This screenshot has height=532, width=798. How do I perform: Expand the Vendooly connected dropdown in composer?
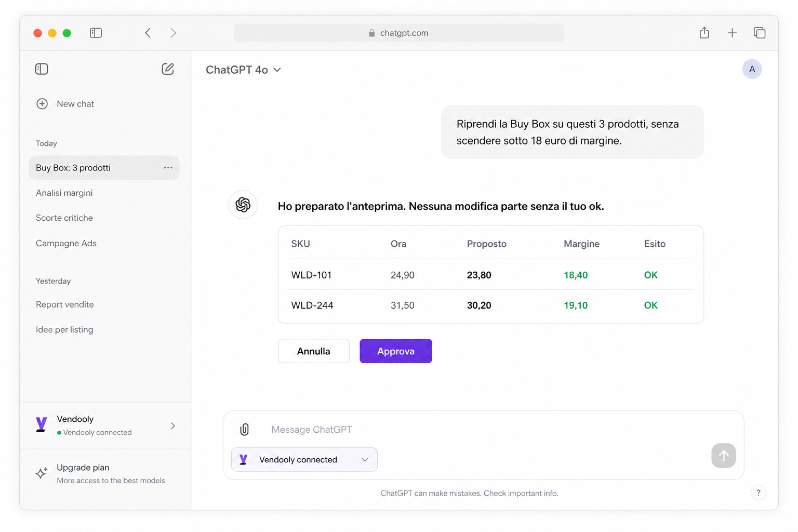point(304,460)
